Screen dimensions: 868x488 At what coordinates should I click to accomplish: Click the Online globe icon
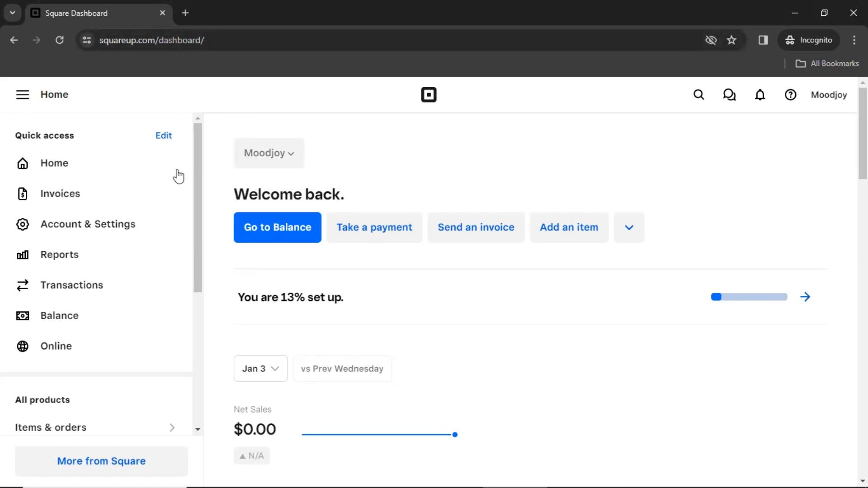pos(23,346)
